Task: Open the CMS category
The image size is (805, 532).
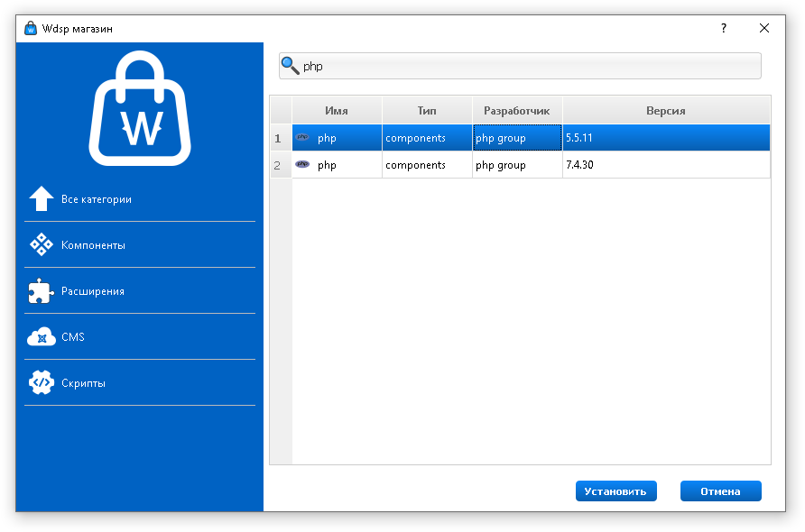Action: (x=140, y=337)
